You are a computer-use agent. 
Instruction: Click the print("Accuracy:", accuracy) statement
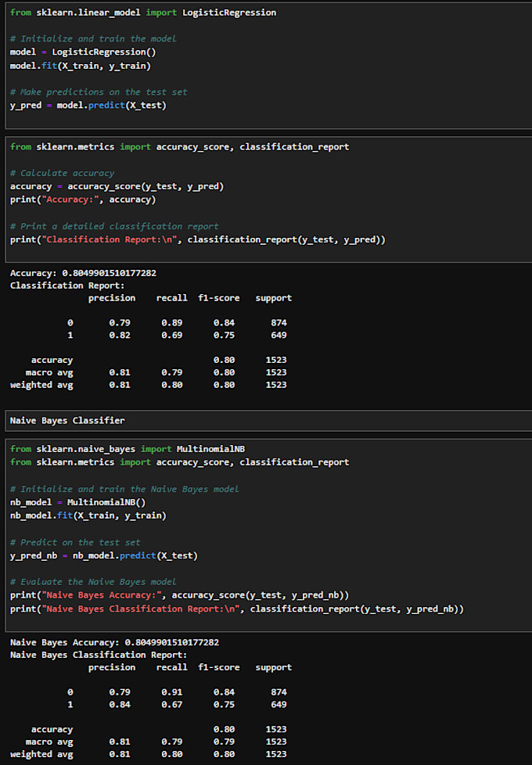pos(82,199)
